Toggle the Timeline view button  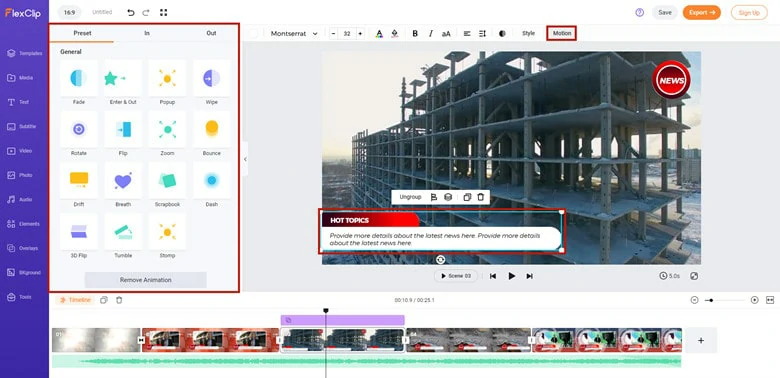pos(75,300)
